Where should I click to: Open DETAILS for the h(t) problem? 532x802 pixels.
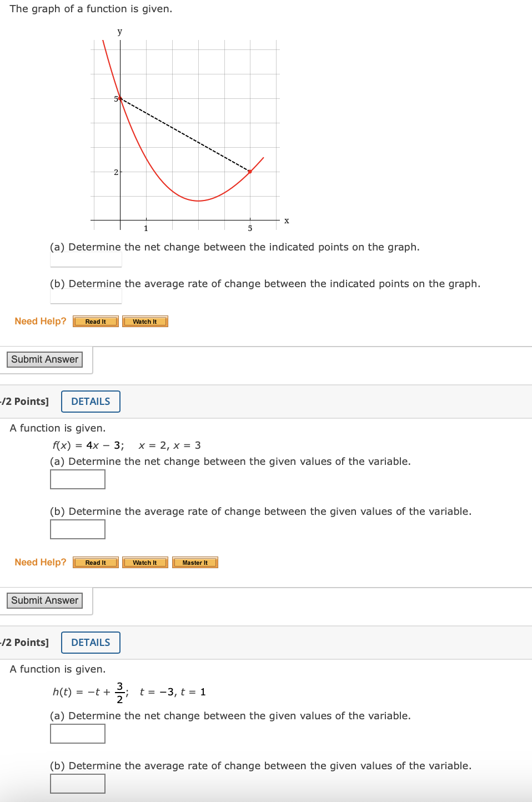pos(91,642)
